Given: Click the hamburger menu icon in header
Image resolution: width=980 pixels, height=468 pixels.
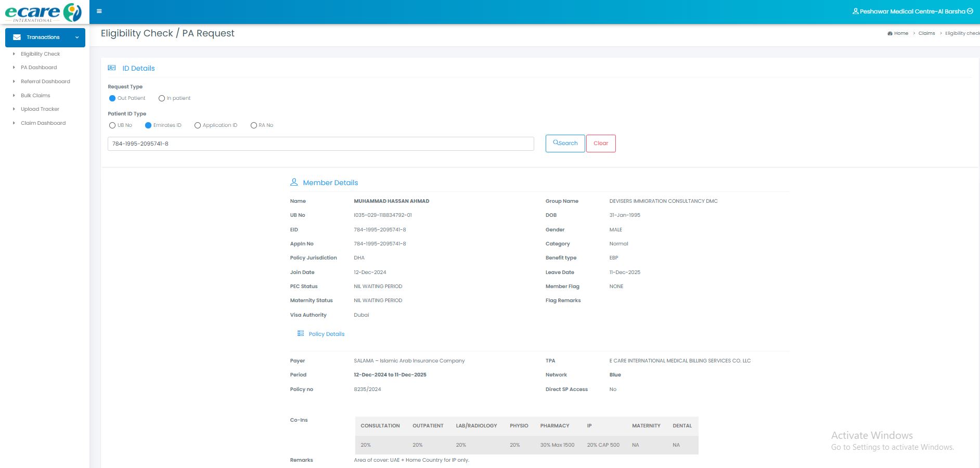Looking at the screenshot, I should click(x=99, y=11).
